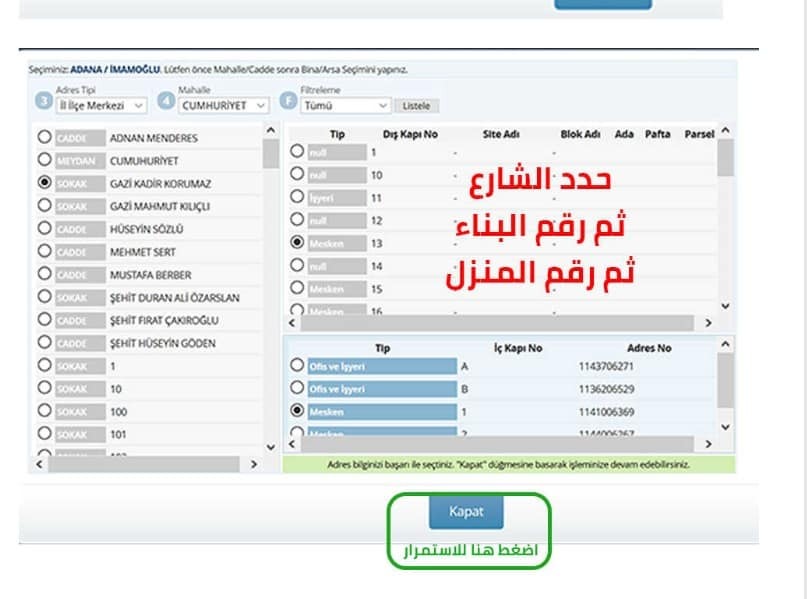Click the Adres No column header
The height and width of the screenshot is (599, 807).
coord(649,348)
